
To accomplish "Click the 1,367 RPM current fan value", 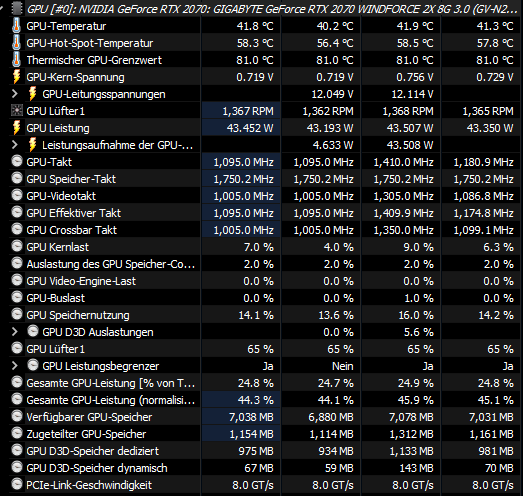I will coord(248,111).
